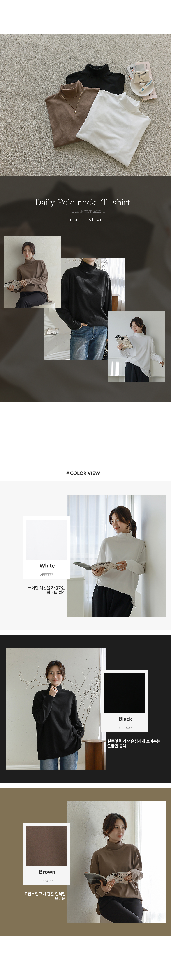Click the #776153 hex code
171x980 pixels.
tap(47, 880)
